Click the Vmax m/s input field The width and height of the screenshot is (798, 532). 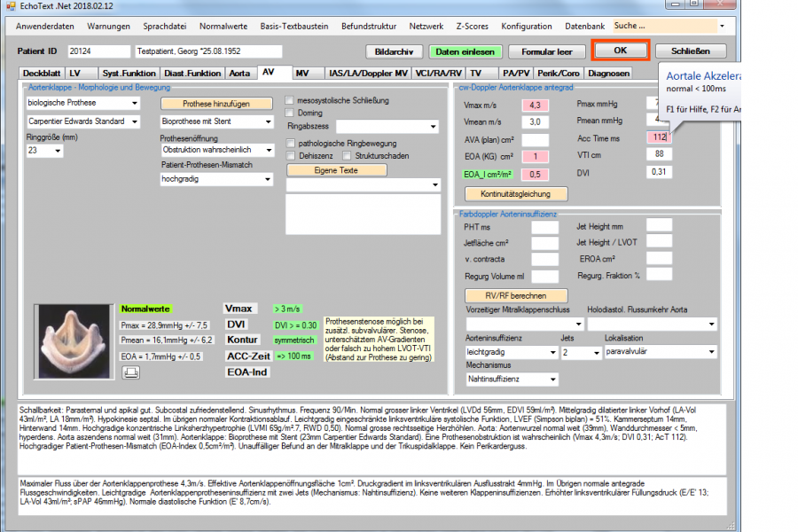click(x=535, y=106)
